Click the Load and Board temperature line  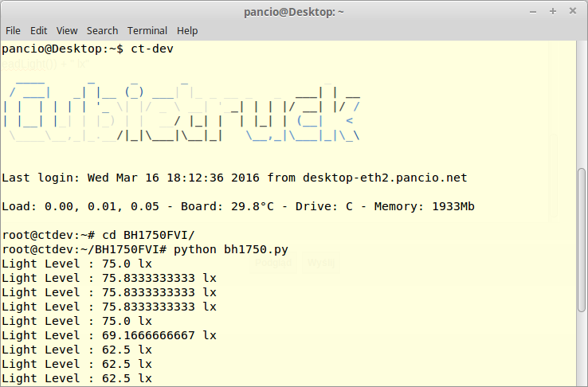pos(237,206)
